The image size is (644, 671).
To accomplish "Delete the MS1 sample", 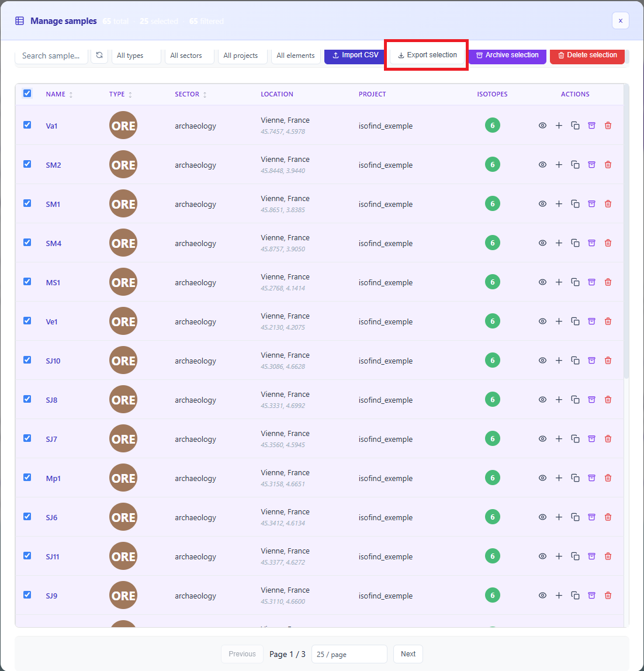I will 608,282.
